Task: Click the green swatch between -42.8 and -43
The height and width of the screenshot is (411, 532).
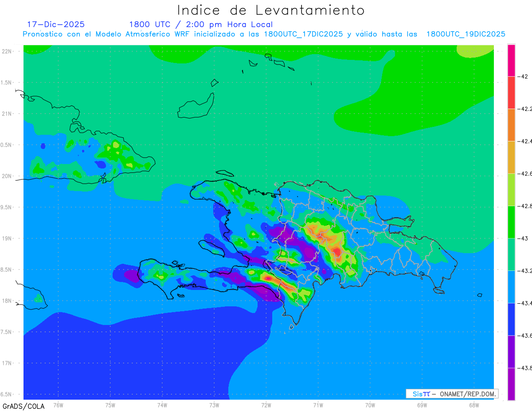Action: click(x=511, y=222)
